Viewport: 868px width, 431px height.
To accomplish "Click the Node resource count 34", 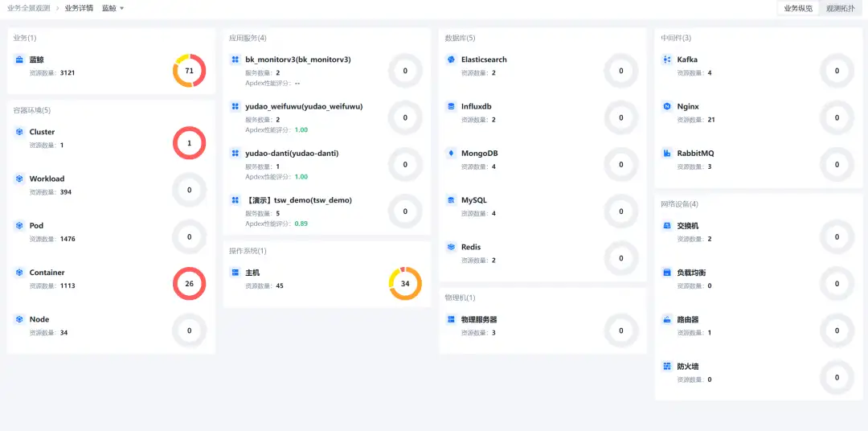I will click(x=63, y=333).
